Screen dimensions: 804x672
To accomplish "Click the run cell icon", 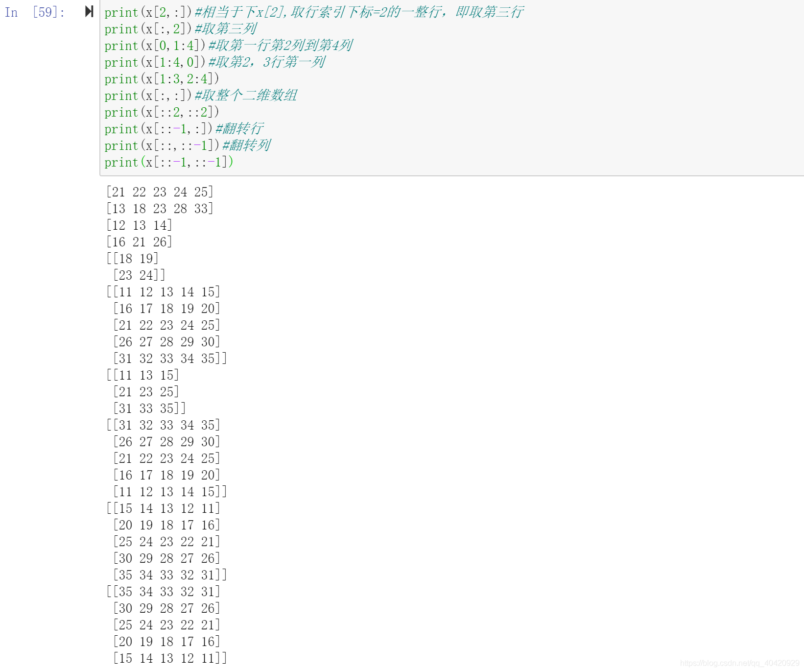I will tap(89, 12).
